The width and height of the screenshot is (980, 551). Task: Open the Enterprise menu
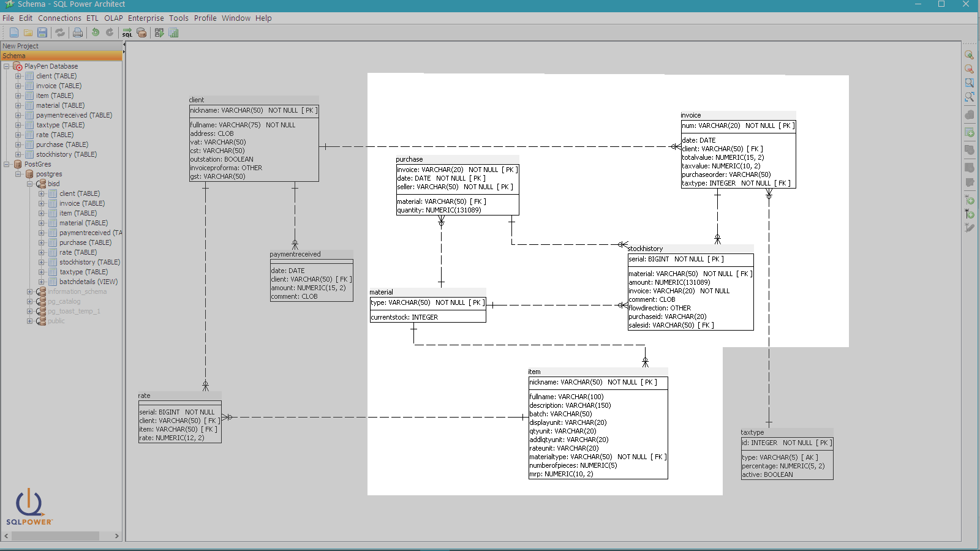pyautogui.click(x=146, y=18)
